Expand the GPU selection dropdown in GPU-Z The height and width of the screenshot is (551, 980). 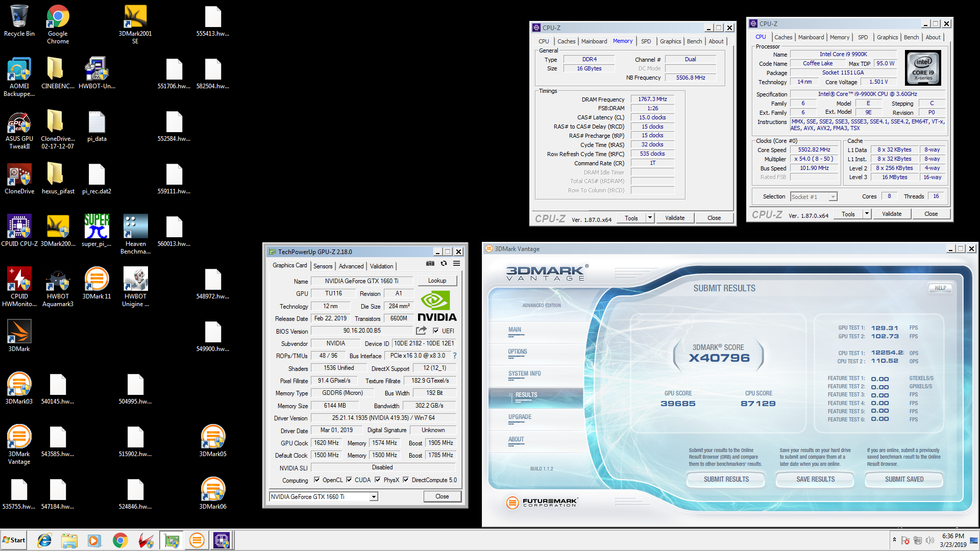[374, 497]
